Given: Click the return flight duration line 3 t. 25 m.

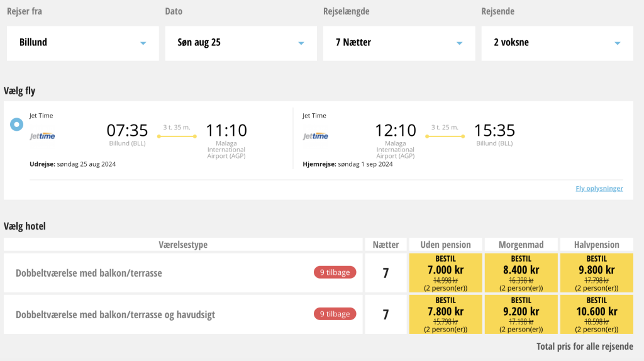Looking at the screenshot, I should [x=445, y=136].
